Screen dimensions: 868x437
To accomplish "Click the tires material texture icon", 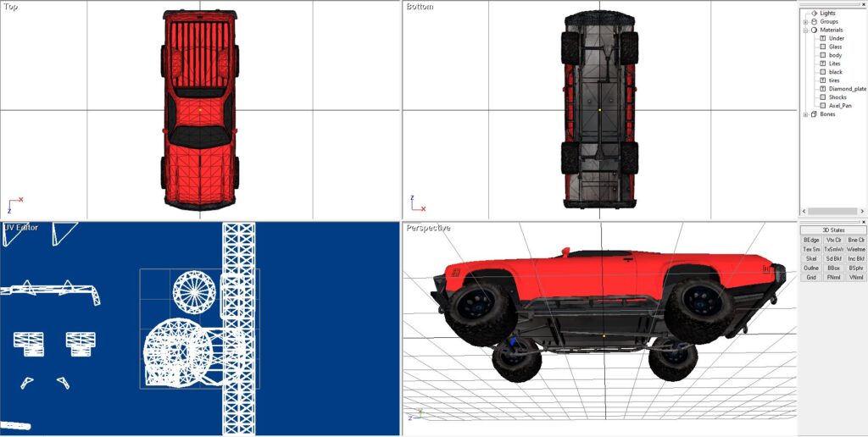I will tap(822, 80).
